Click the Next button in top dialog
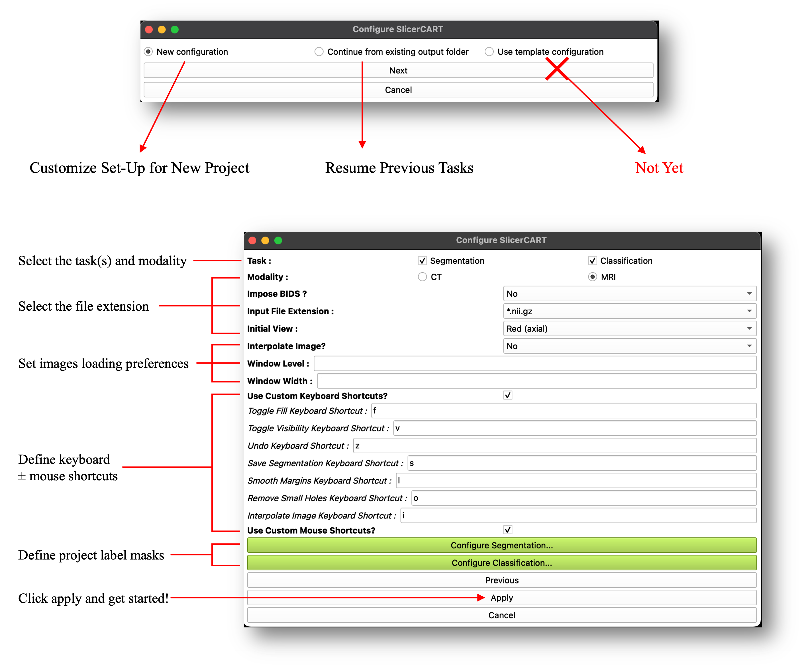The width and height of the screenshot is (812, 668). 398,70
